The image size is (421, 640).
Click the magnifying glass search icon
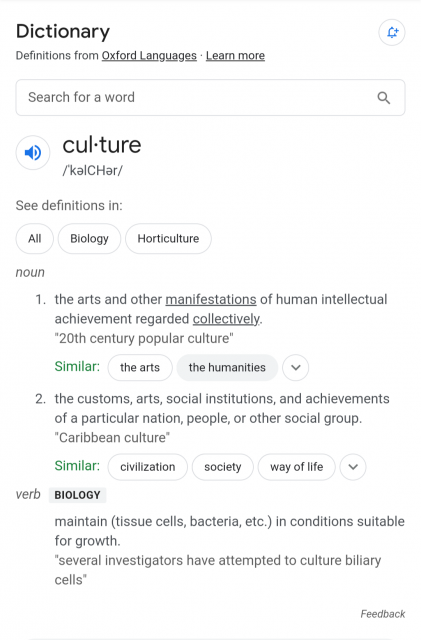pos(383,98)
